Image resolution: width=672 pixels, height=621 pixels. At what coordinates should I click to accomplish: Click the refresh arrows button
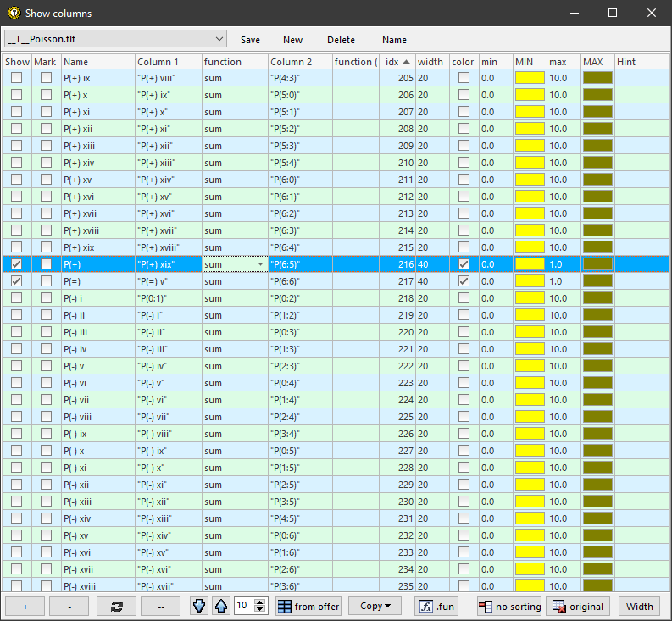click(116, 606)
